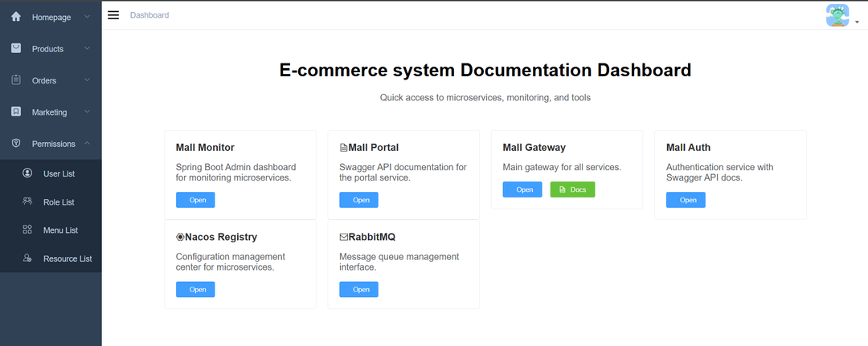
Task: Click the Products bag icon in sidebar
Action: [16, 48]
